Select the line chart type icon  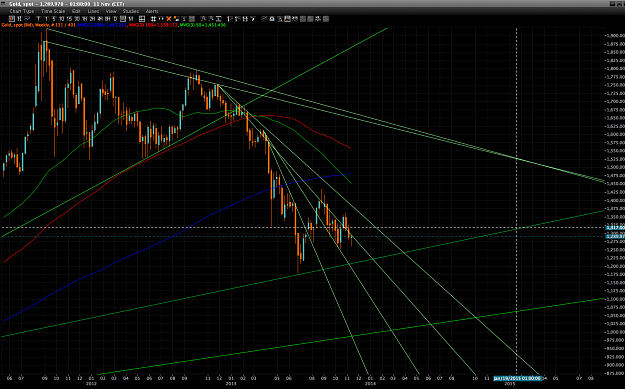[x=27, y=19]
